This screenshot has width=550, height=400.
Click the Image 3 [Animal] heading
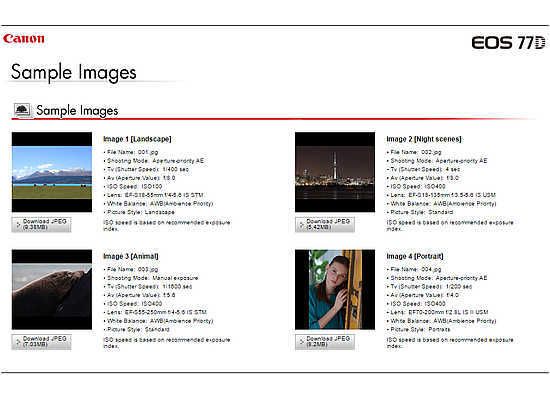click(131, 256)
